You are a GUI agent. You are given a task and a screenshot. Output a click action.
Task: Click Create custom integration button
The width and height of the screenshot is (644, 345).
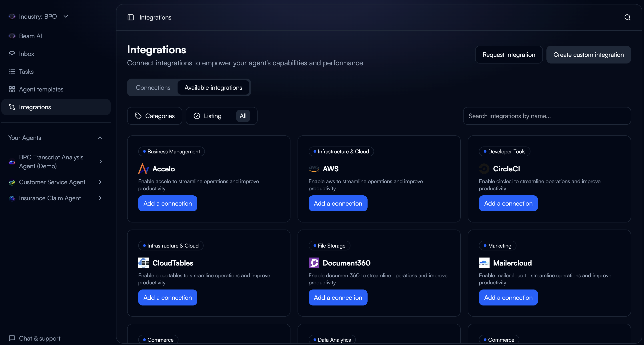588,55
